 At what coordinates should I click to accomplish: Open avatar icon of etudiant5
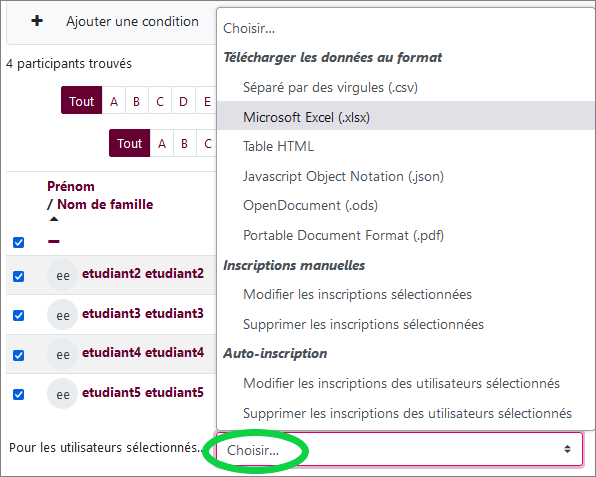(x=63, y=393)
